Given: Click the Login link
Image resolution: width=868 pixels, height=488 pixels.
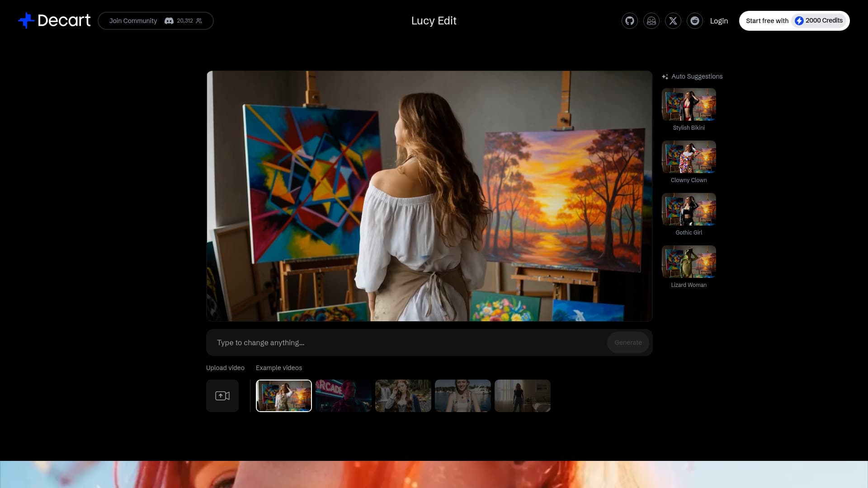Looking at the screenshot, I should click(718, 21).
